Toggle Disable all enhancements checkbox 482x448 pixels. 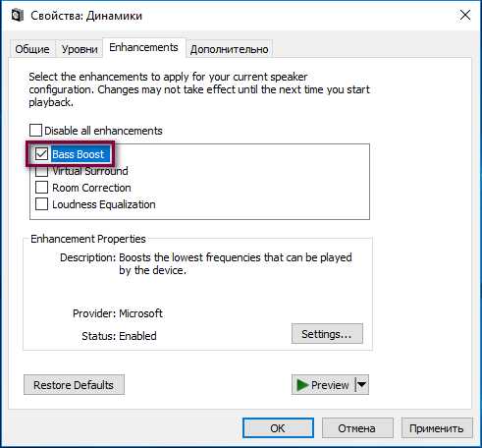[35, 131]
